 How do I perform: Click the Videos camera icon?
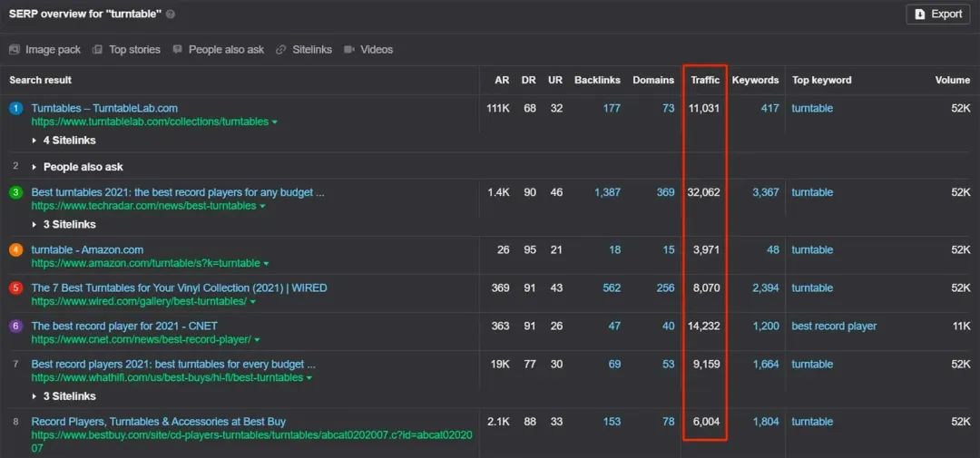349,50
